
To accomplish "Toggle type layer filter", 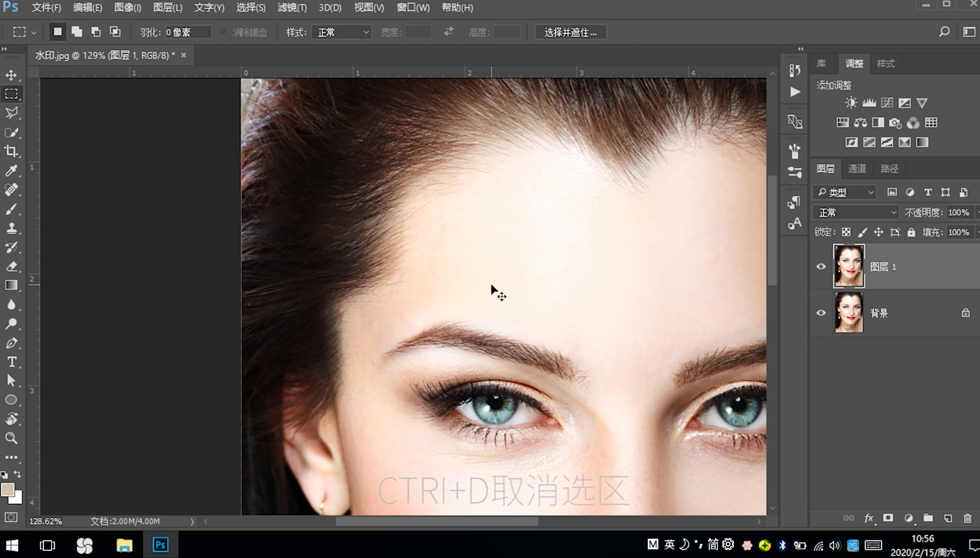I will (927, 192).
